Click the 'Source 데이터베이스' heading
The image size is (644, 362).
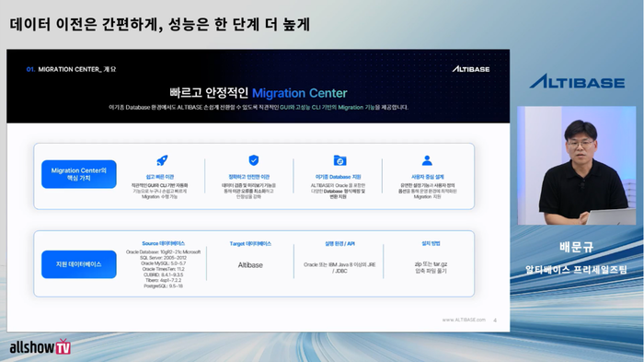163,243
